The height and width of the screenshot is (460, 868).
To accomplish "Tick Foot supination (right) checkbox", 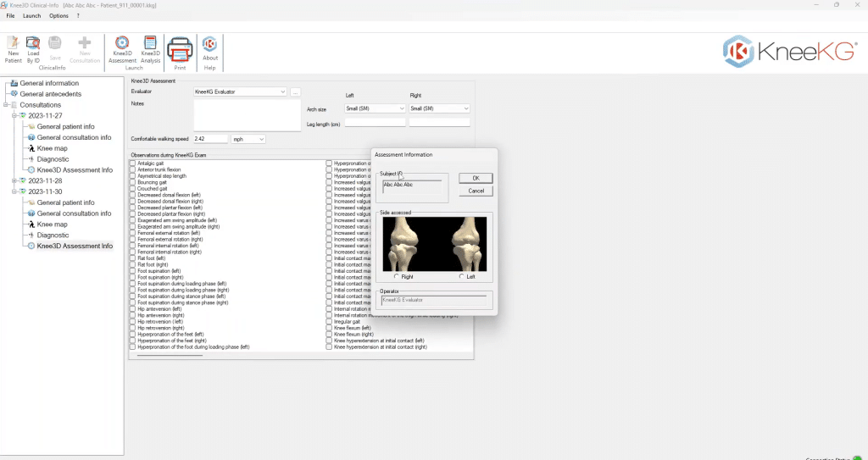I will coord(132,277).
